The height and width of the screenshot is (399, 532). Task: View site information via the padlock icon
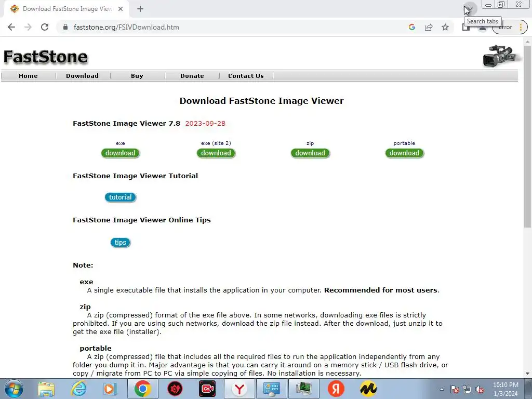point(65,27)
